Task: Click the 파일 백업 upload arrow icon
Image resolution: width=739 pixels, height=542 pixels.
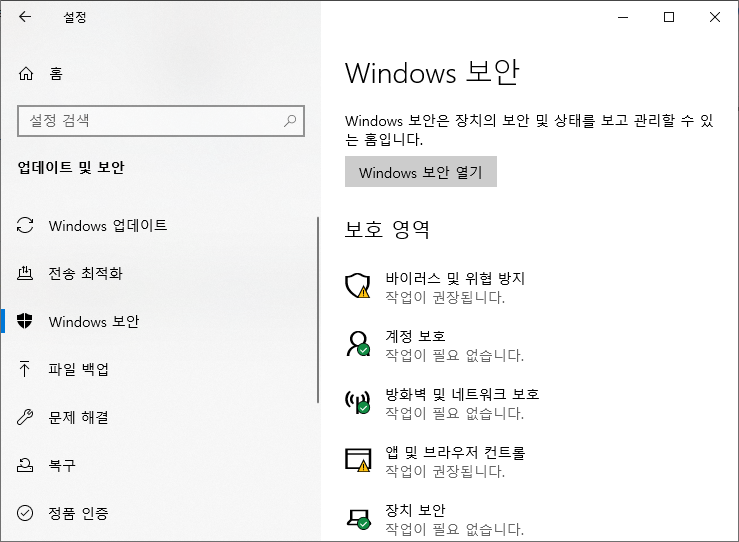Action: [25, 369]
